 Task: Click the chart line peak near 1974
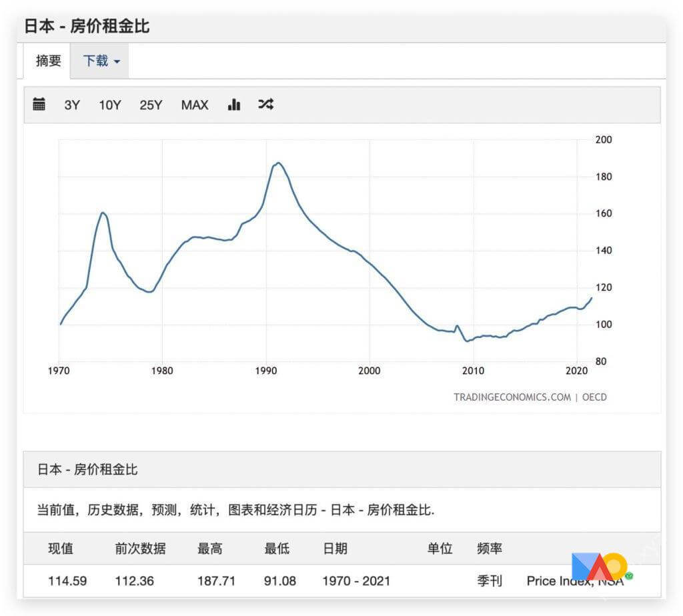point(103,213)
